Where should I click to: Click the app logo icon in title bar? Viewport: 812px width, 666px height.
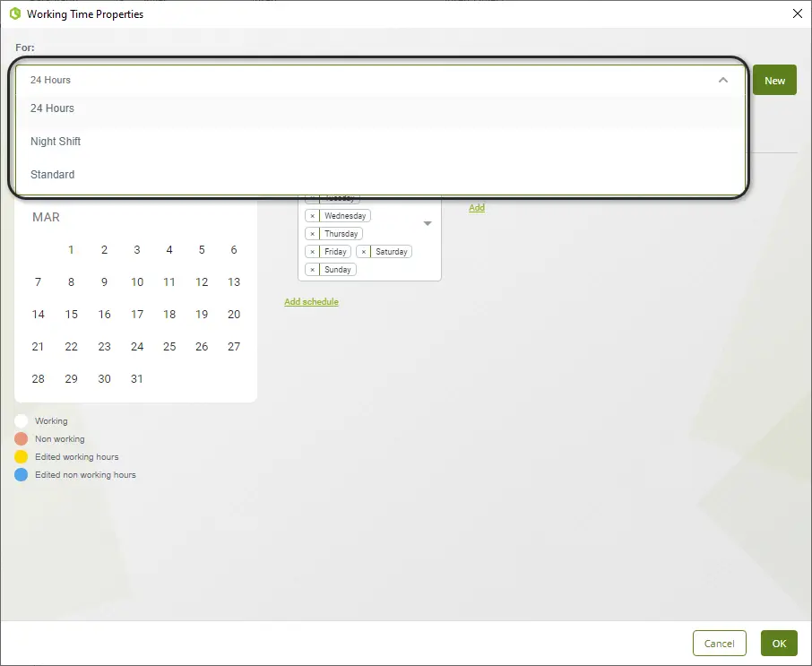pos(15,14)
